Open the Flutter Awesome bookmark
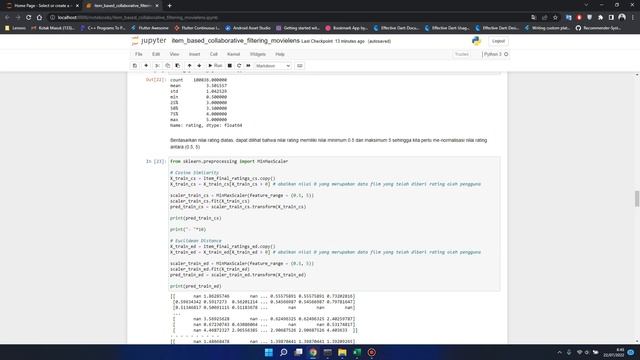Viewport: 640px width, 360px height. click(x=150, y=28)
